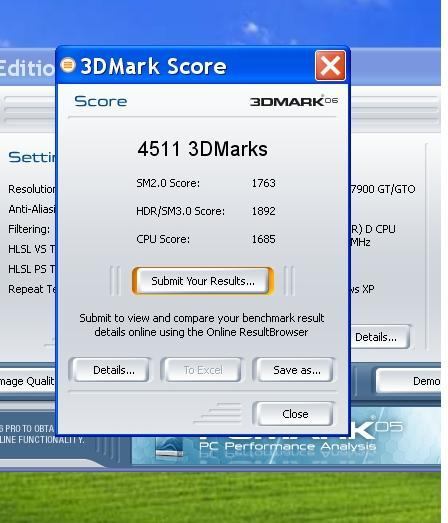The height and width of the screenshot is (523, 448).
Task: Click the CPU Score value 1685
Action: (x=264, y=239)
